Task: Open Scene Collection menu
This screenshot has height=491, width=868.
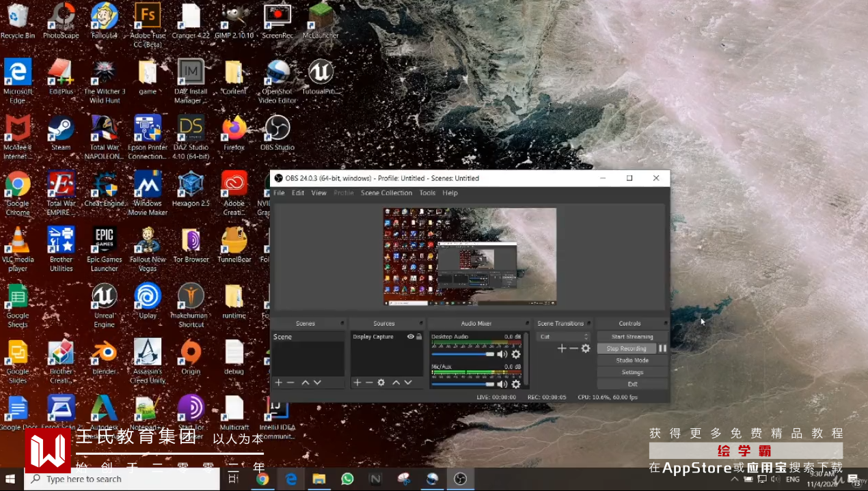Action: [387, 193]
